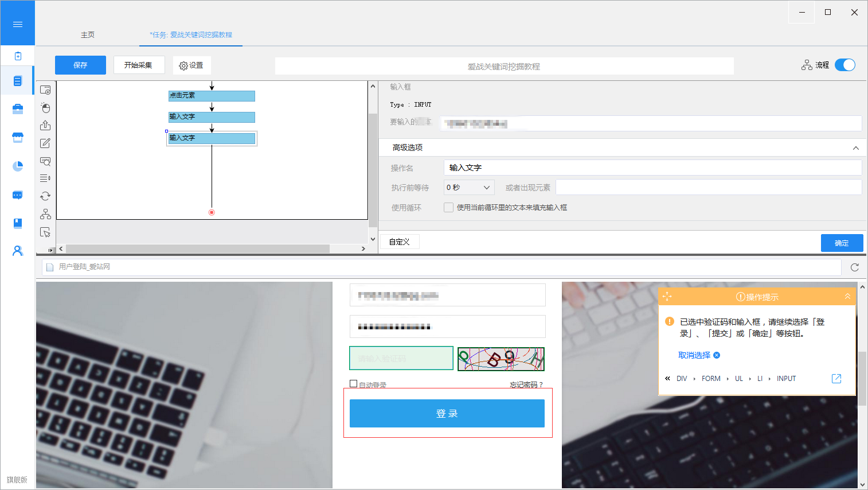Select the input text edit tool
This screenshot has height=490, width=868.
pyautogui.click(x=45, y=143)
